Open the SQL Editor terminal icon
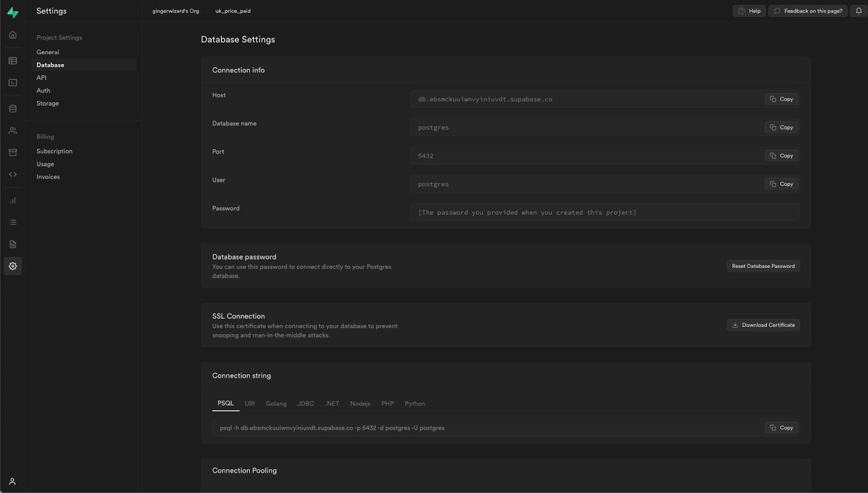The image size is (868, 493). click(12, 82)
